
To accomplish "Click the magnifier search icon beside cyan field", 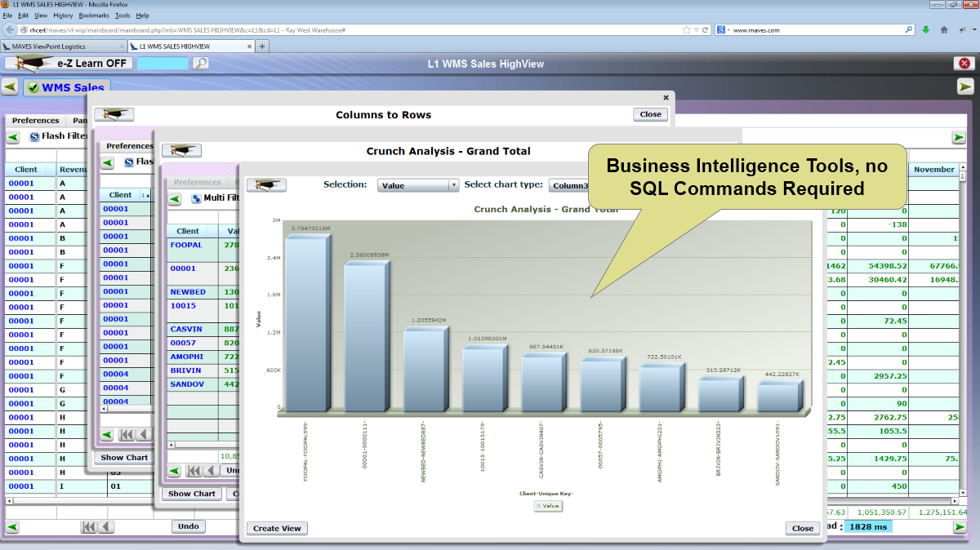I will tap(200, 64).
